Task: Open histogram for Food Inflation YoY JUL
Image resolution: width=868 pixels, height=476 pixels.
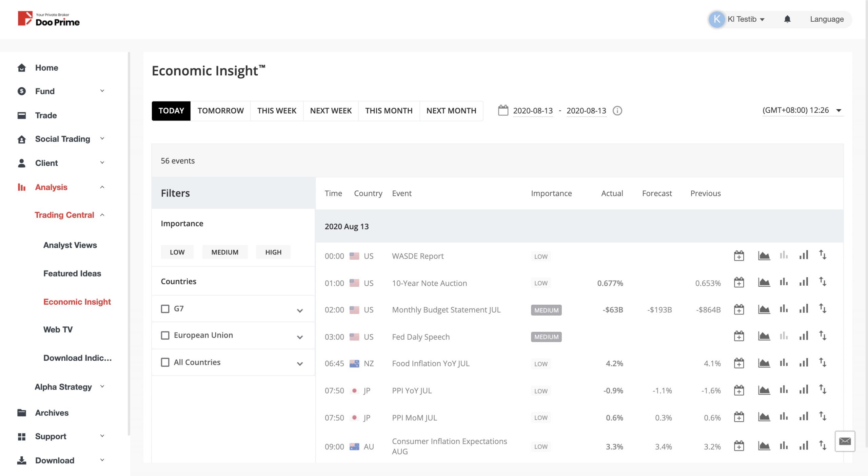Action: pos(784,363)
